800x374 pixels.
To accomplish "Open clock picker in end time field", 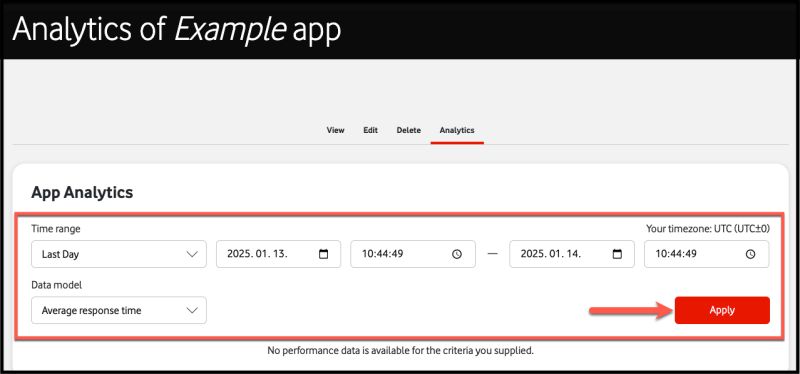I will pos(751,254).
